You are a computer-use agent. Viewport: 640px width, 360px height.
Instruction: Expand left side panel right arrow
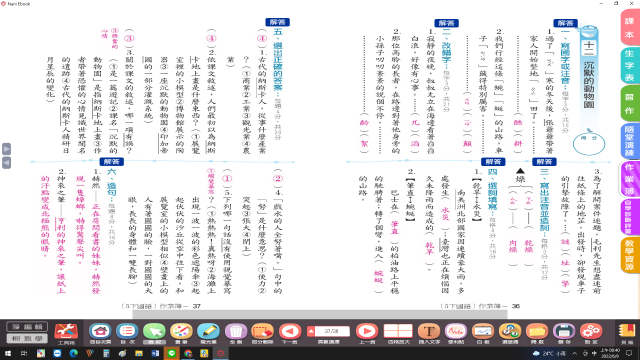pos(6,149)
